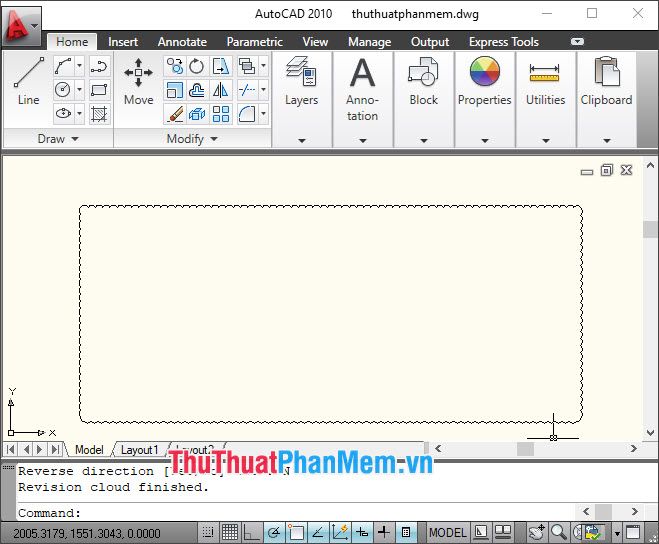Expand the Utilities panel
This screenshot has height=544, width=659.
(x=546, y=141)
